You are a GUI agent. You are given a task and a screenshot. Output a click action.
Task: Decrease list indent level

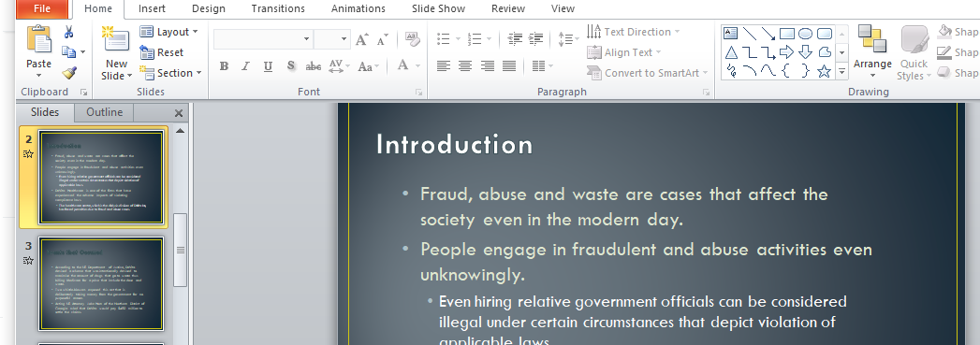[x=515, y=38]
